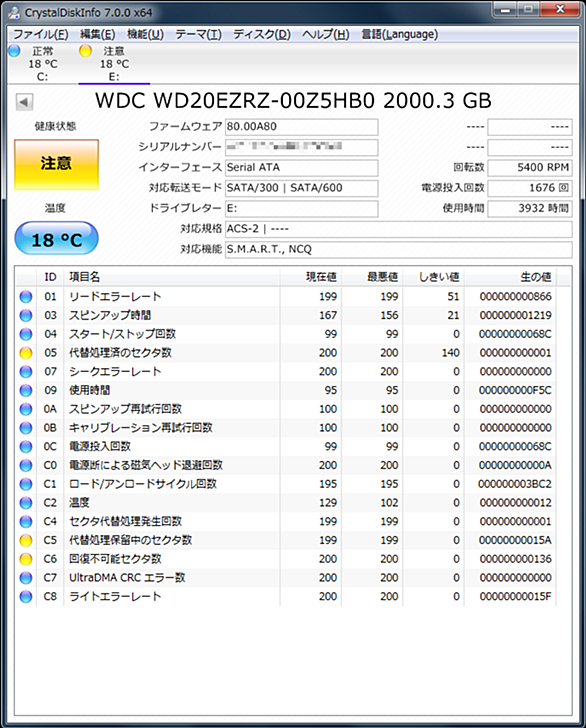The image size is (586, 728).
Task: Click the 使用時間 field showing 3932 時間
Action: click(530, 208)
